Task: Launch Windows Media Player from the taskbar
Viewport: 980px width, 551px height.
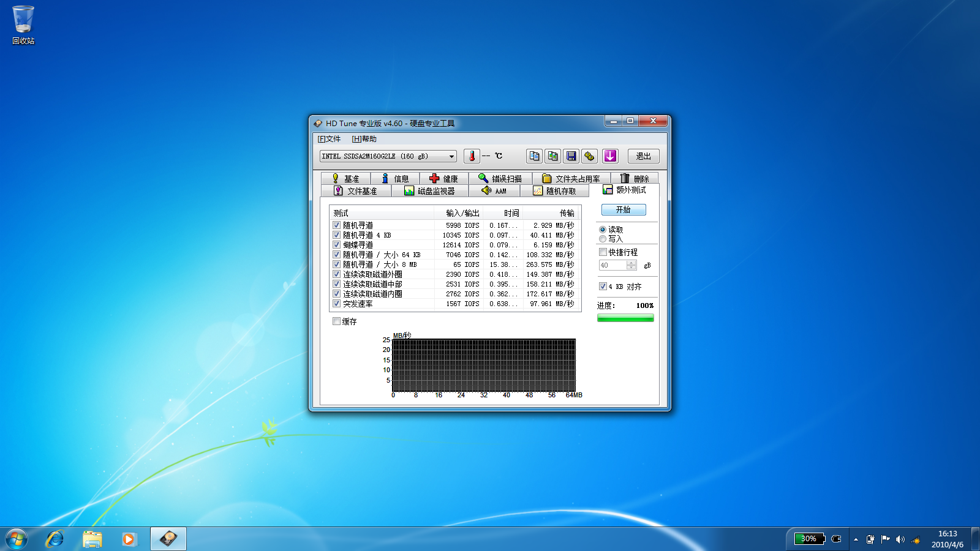Action: 129,539
